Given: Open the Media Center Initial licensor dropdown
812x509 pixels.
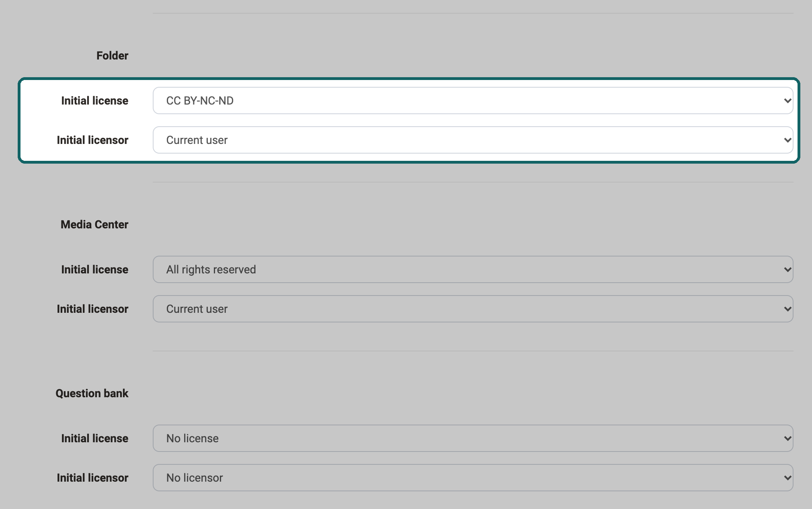Looking at the screenshot, I should [x=473, y=309].
